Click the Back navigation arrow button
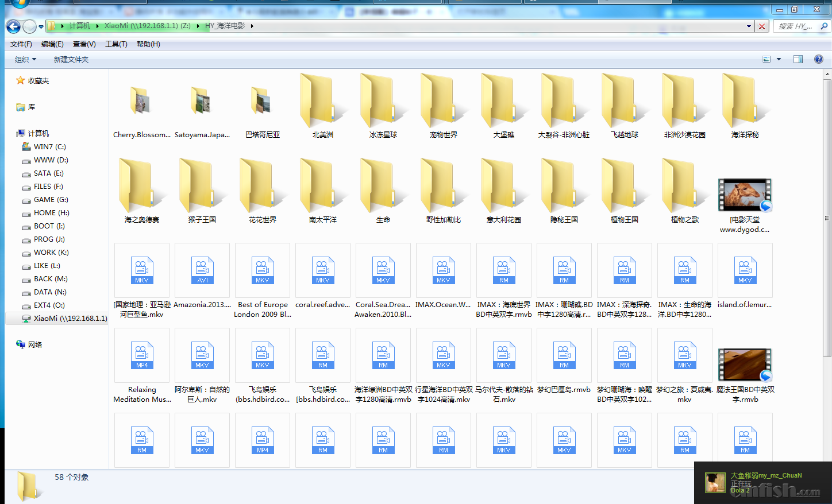This screenshot has width=832, height=504. coord(13,26)
